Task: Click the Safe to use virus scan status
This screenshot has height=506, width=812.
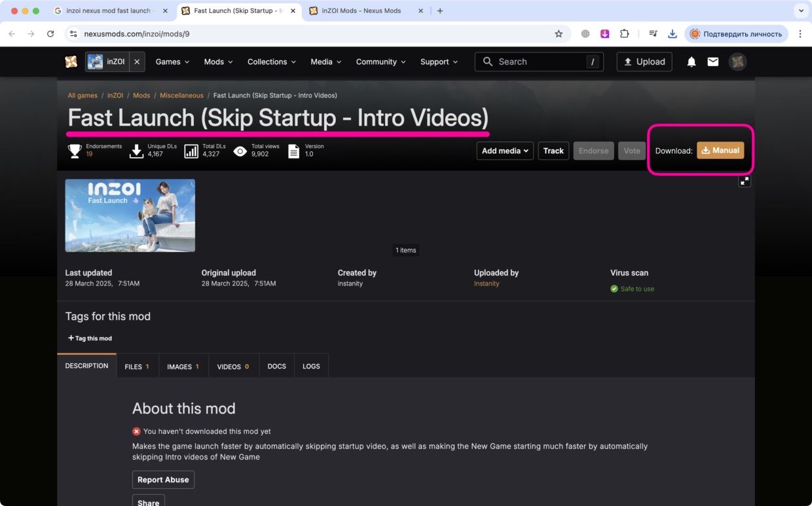Action: [632, 289]
